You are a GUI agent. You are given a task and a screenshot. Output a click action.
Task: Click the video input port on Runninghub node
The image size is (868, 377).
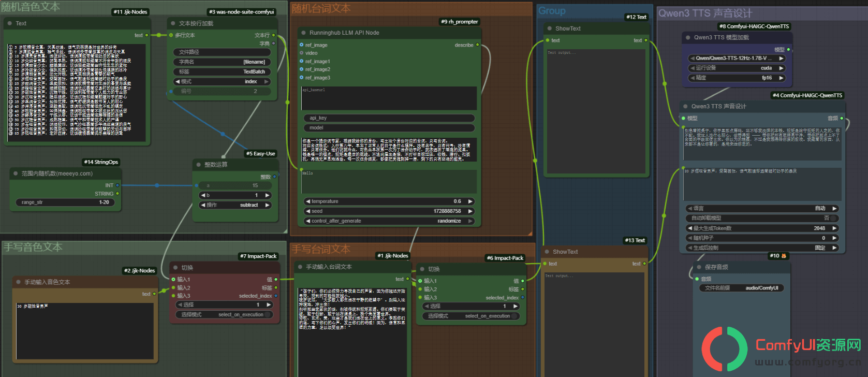(x=301, y=53)
